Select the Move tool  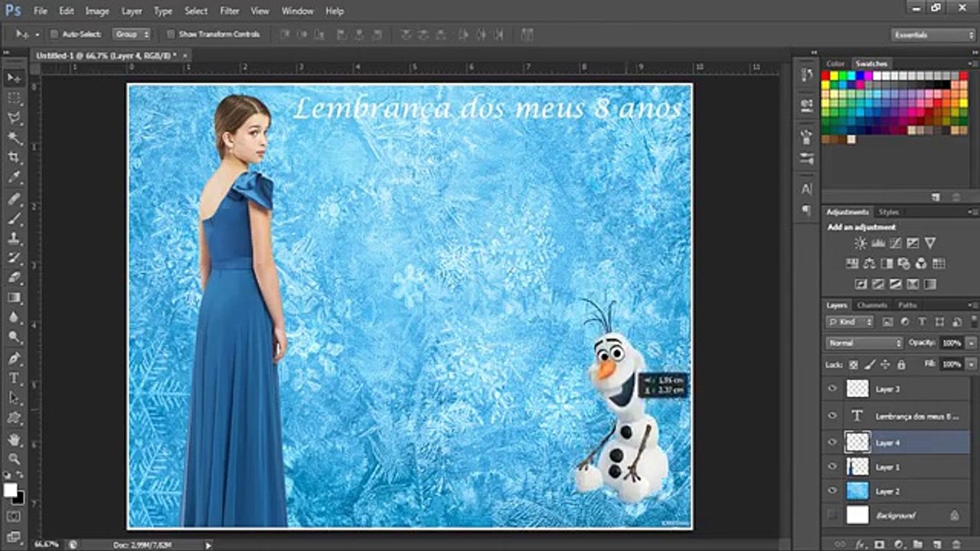click(14, 78)
